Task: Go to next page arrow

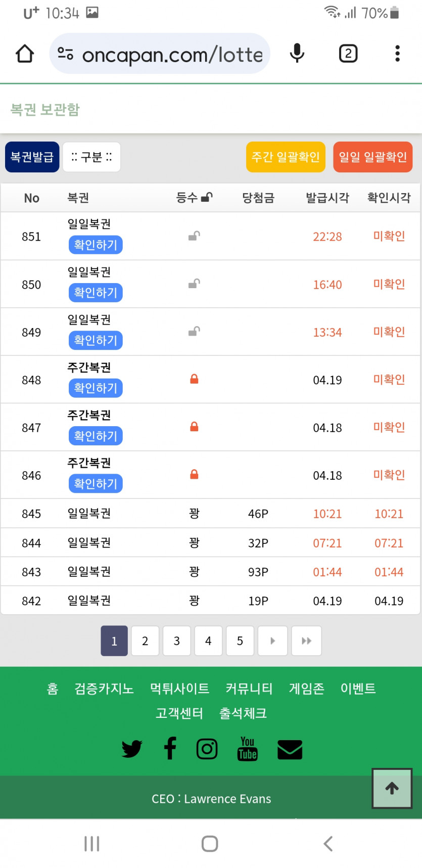Action: [272, 641]
